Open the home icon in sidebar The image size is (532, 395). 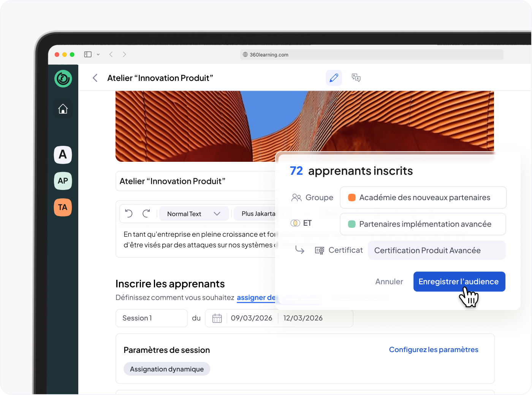[63, 109]
